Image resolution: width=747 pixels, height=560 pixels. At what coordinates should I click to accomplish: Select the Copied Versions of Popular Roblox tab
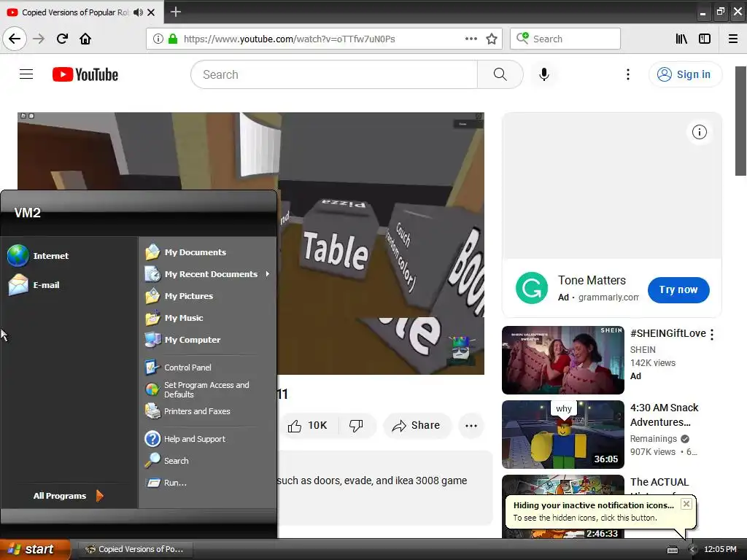click(x=75, y=12)
